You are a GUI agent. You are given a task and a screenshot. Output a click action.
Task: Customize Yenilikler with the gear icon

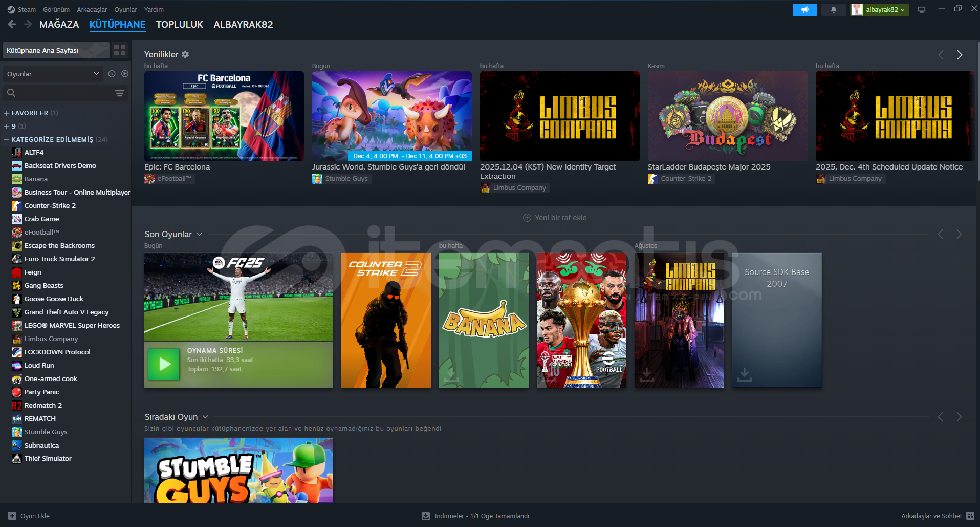185,54
